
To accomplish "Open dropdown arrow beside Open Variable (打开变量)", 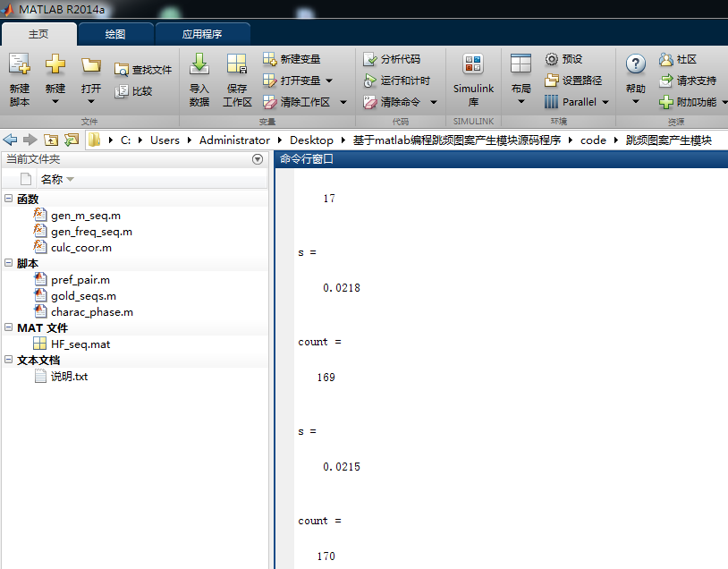I will click(x=329, y=81).
